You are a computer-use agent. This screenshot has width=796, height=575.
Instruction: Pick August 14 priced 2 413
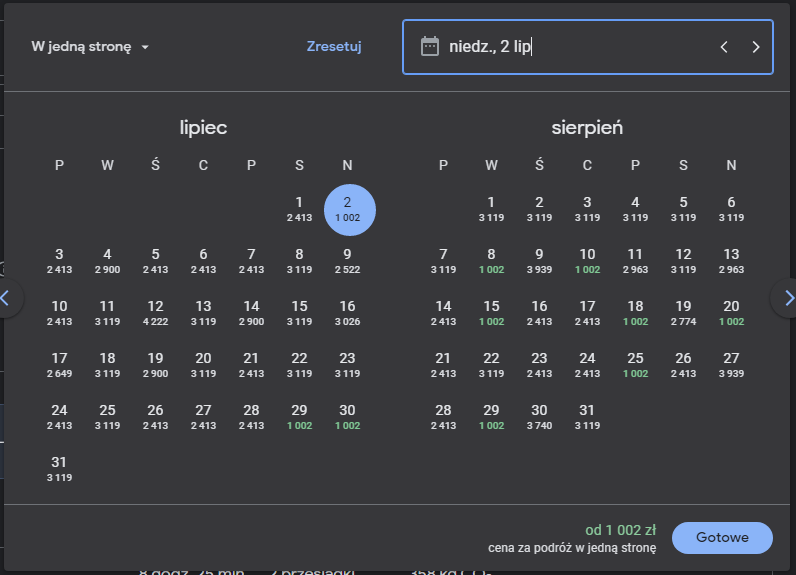[x=443, y=313]
